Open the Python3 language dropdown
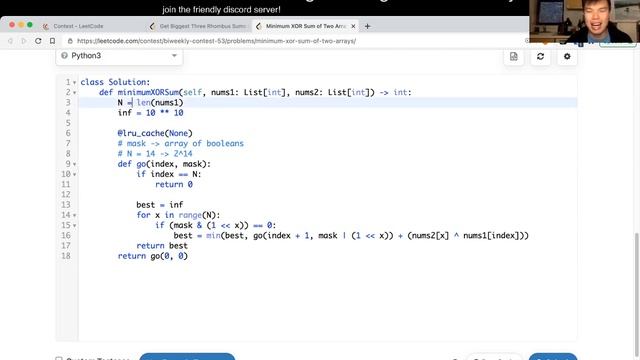 tap(119, 56)
